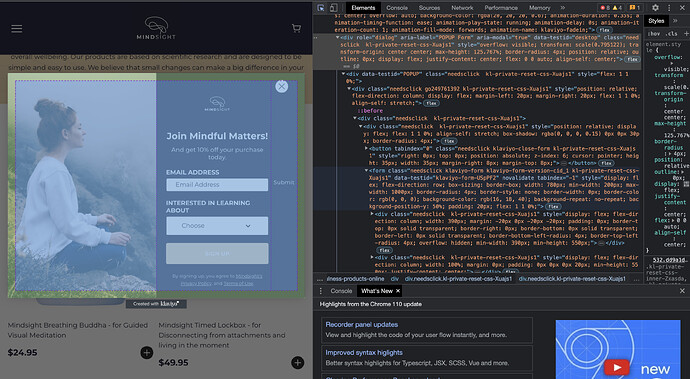690x379 pixels.
Task: Click the expanded ellipsis in button node
Action: [x=564, y=163]
